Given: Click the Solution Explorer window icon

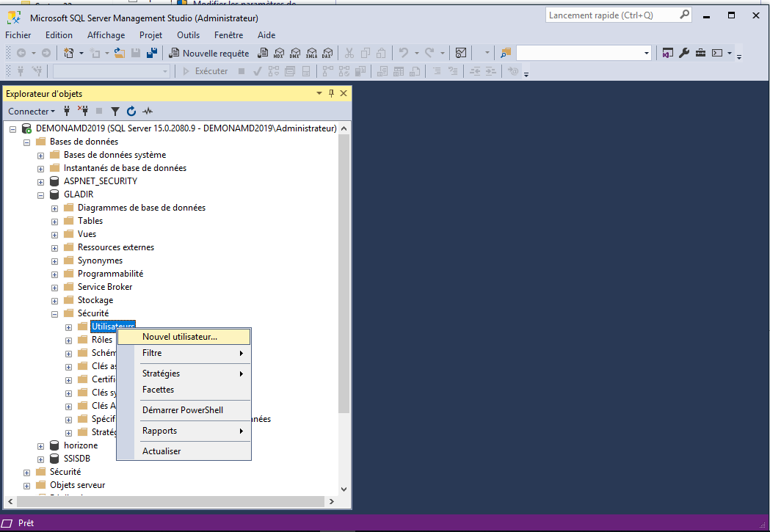Looking at the screenshot, I should coord(667,53).
